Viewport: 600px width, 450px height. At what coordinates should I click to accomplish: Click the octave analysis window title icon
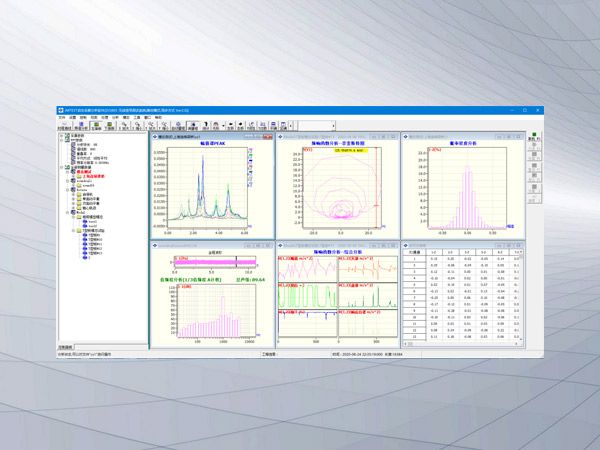coord(154,244)
